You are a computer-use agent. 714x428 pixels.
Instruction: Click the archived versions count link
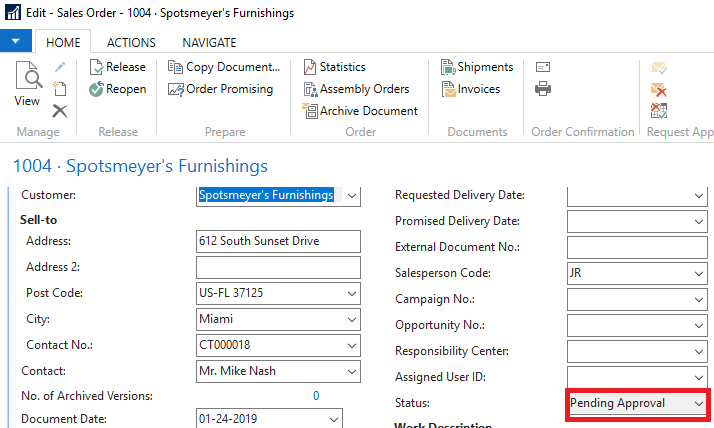[316, 396]
